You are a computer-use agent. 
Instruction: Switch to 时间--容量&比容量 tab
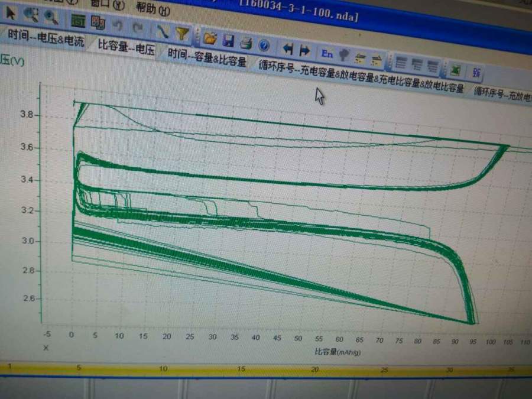pos(207,57)
